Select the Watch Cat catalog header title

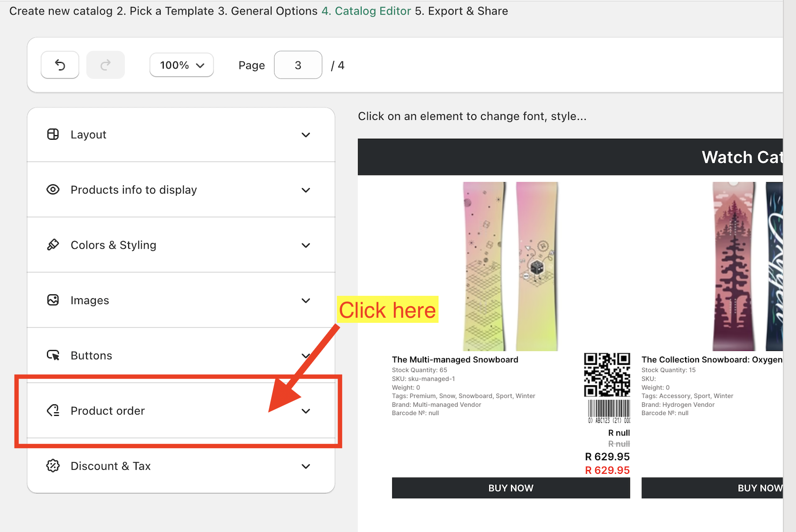pyautogui.click(x=742, y=157)
